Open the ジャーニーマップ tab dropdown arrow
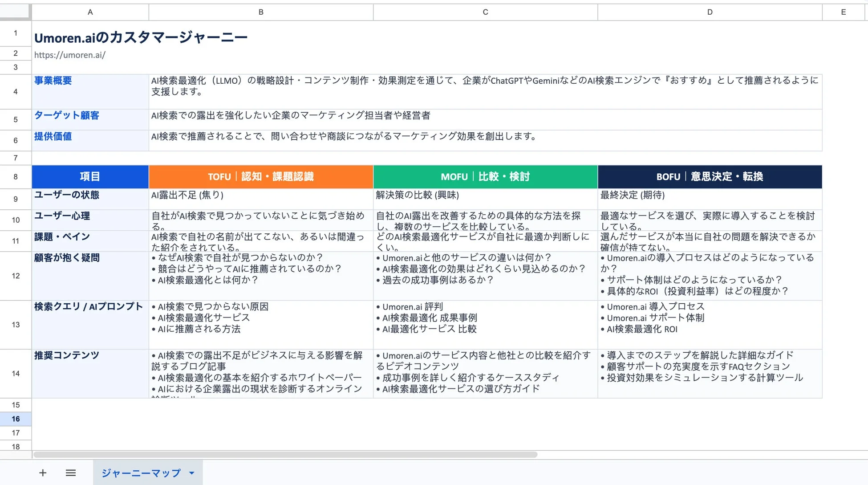 (x=192, y=473)
